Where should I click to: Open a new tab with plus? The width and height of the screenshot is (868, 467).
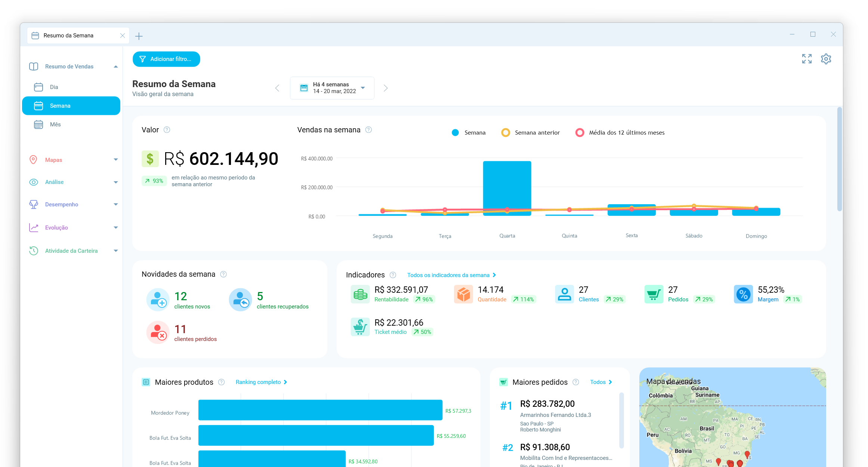coord(139,36)
